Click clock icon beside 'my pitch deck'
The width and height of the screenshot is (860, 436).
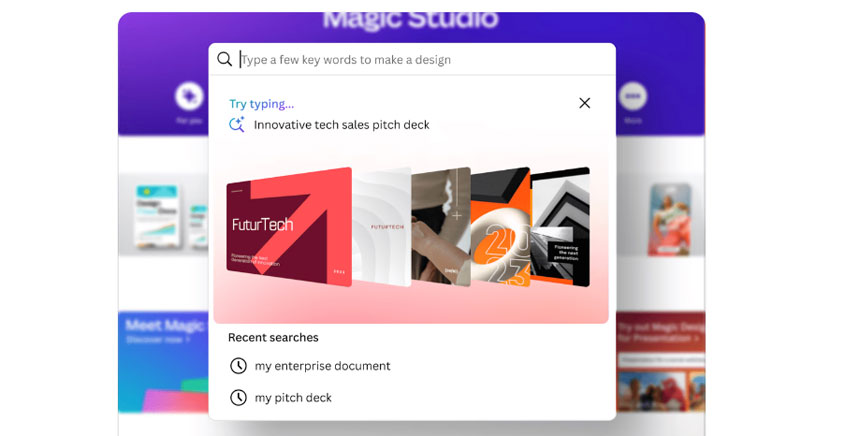pyautogui.click(x=238, y=398)
